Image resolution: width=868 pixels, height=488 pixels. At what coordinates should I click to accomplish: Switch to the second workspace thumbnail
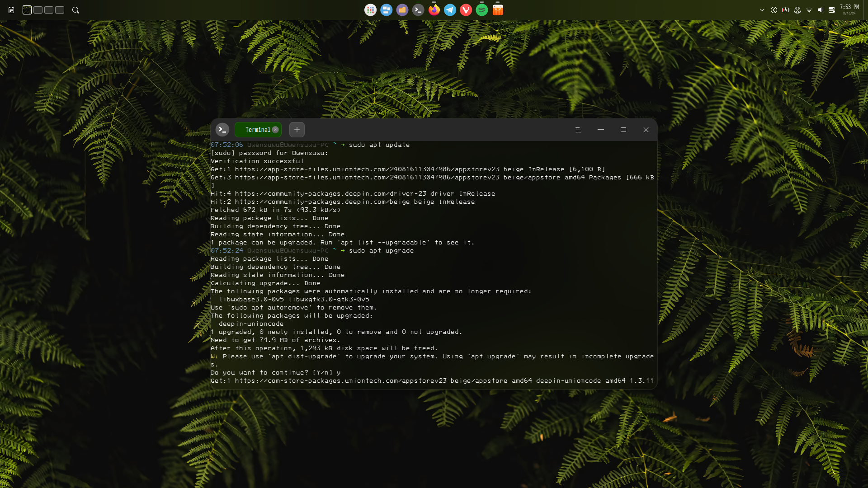coord(38,10)
